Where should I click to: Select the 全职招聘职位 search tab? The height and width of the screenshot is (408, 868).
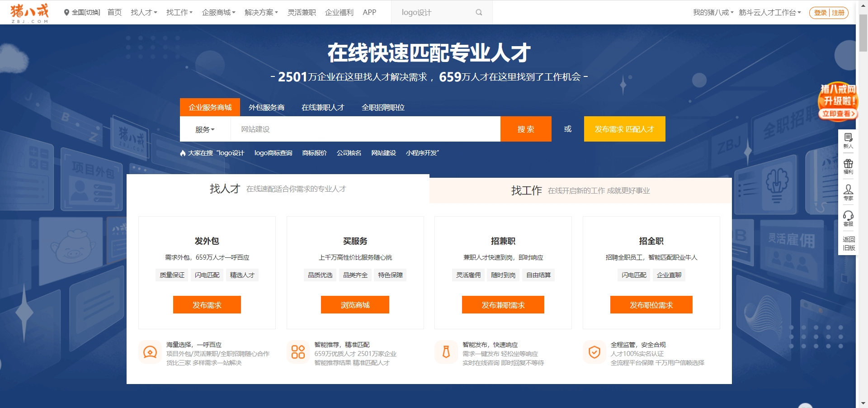click(383, 107)
